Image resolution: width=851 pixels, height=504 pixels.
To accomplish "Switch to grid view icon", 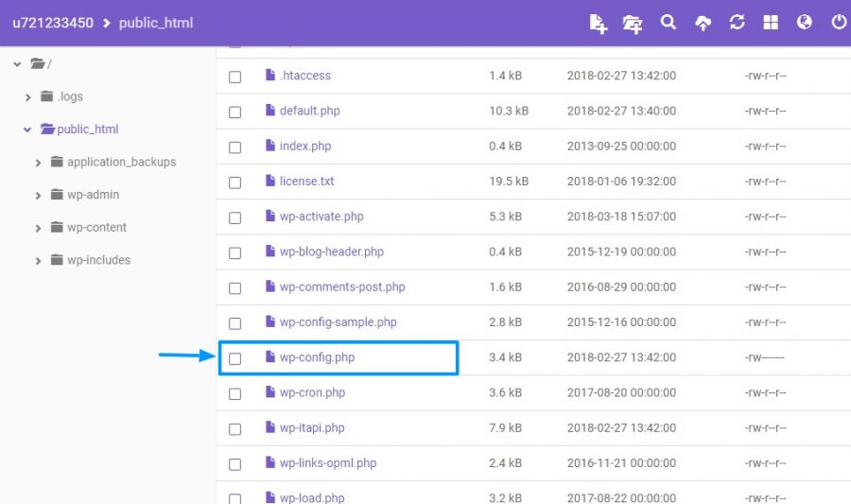I will click(x=771, y=23).
